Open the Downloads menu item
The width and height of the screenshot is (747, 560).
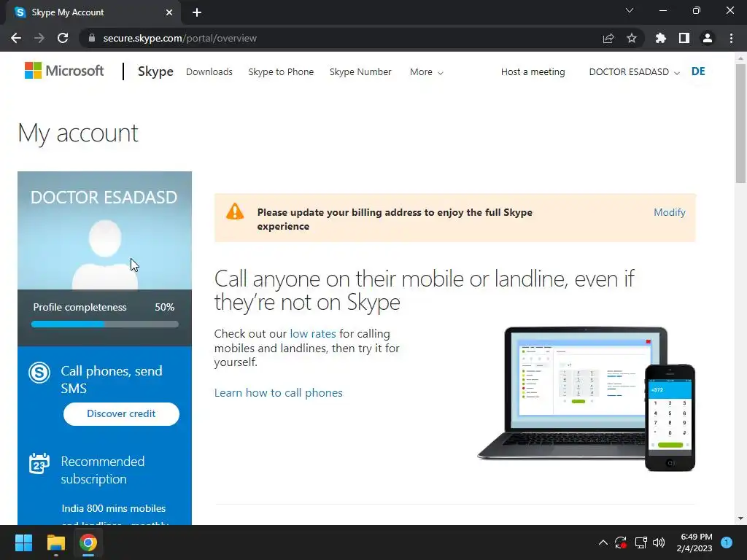click(209, 72)
